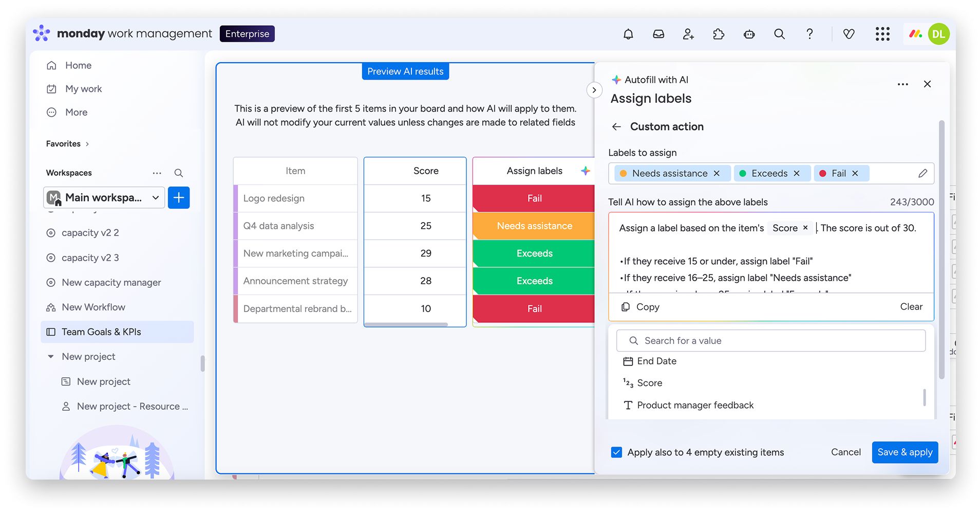
Task: Click Fail label for Departmental rebrand
Action: (534, 309)
